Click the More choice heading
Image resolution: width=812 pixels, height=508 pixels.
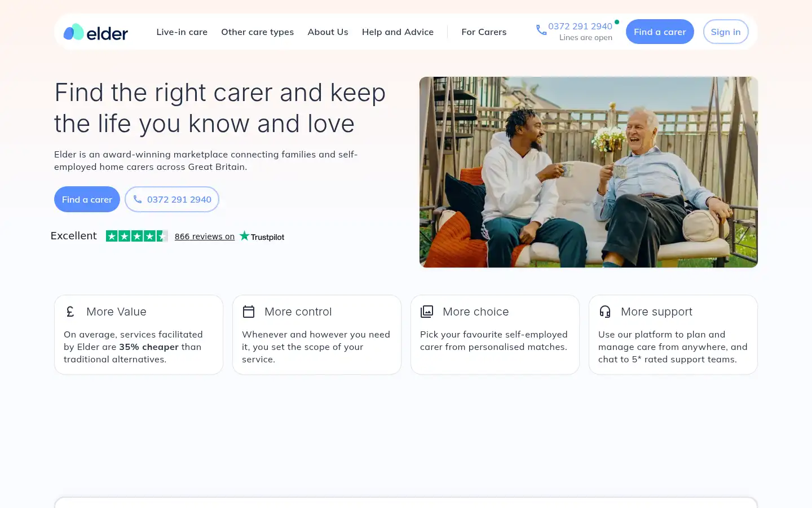476,312
